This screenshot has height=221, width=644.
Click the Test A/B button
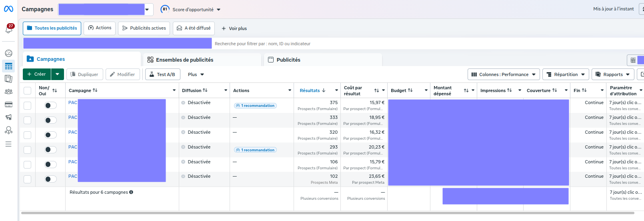click(x=162, y=74)
